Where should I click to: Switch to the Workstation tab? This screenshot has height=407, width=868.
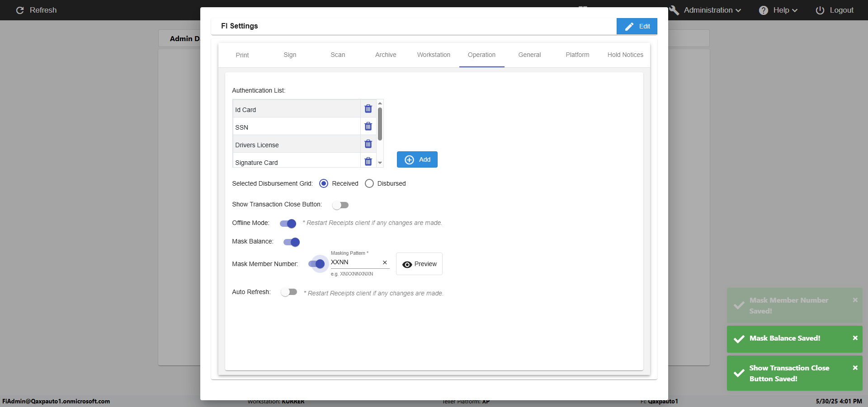click(434, 55)
